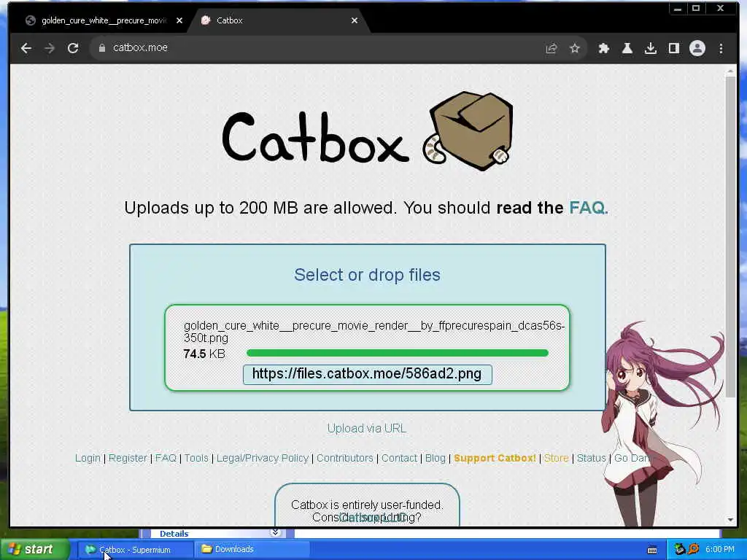
Task: Show browser downloads
Action: pos(650,48)
